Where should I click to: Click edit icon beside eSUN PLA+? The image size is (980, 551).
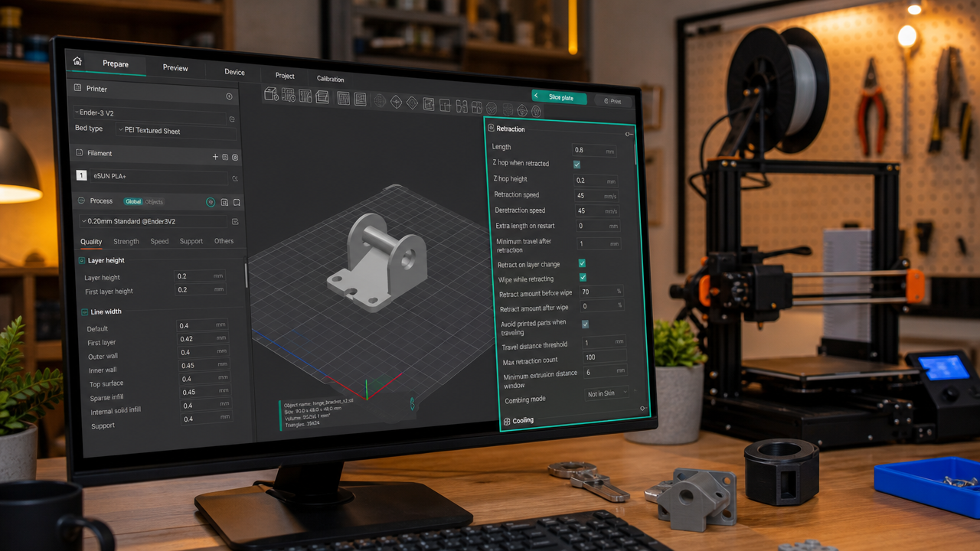235,178
